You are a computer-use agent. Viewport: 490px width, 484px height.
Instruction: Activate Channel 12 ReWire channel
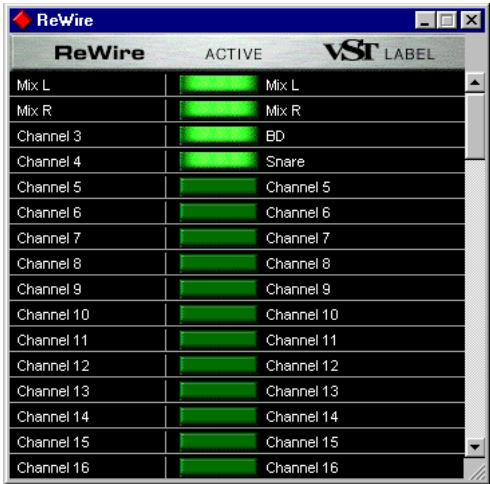pyautogui.click(x=218, y=365)
